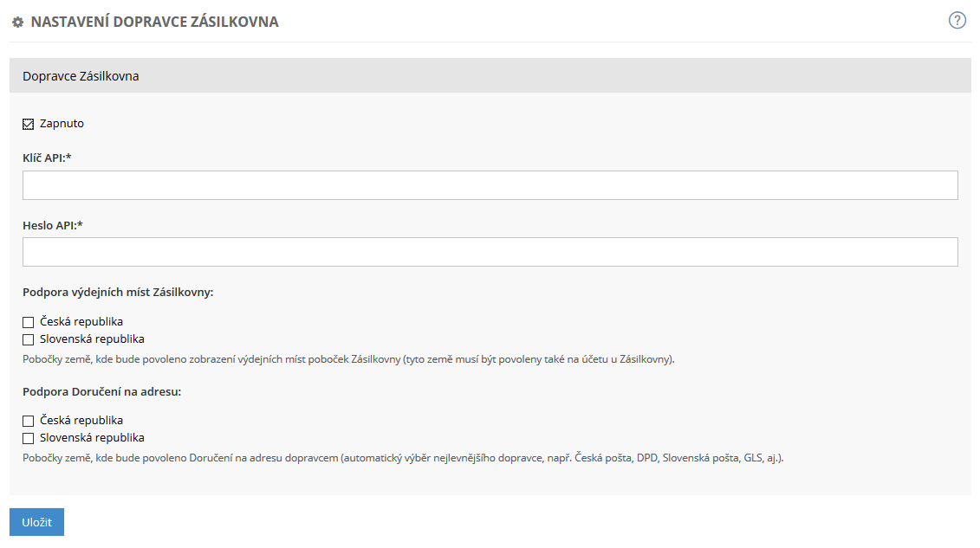This screenshot has width=980, height=548.
Task: Focus the Klíč API input field
Action: tap(490, 185)
